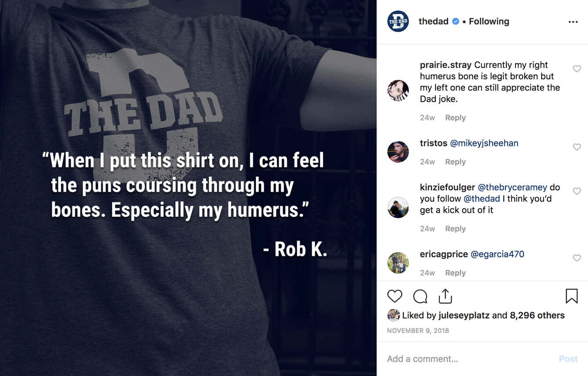Open the comment bubble icon
This screenshot has width=588, height=376.
[420, 297]
